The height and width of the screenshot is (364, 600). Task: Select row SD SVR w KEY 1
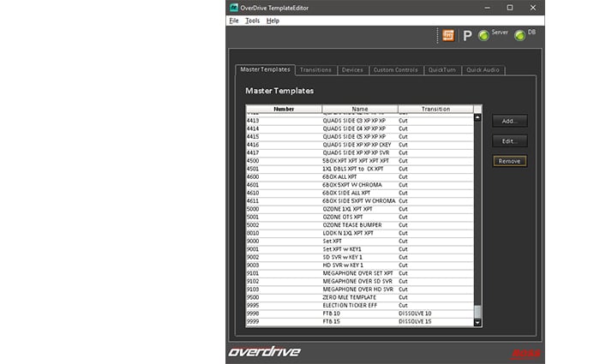(360, 257)
